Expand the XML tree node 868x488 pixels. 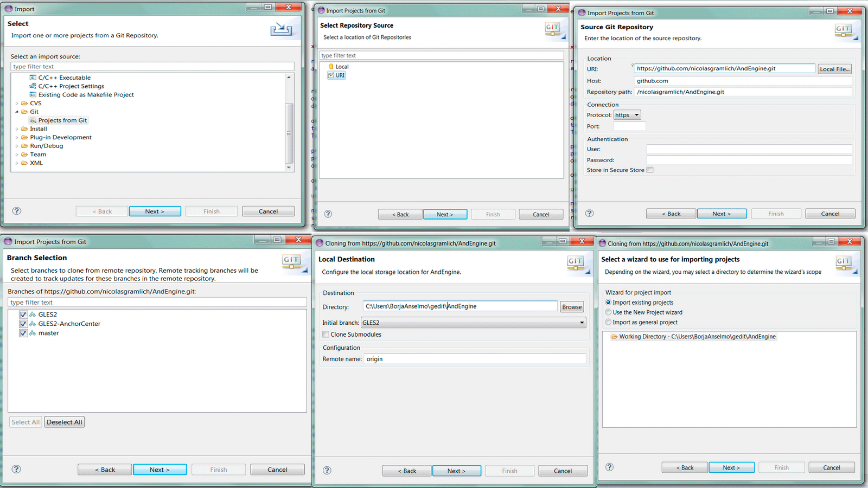[17, 163]
